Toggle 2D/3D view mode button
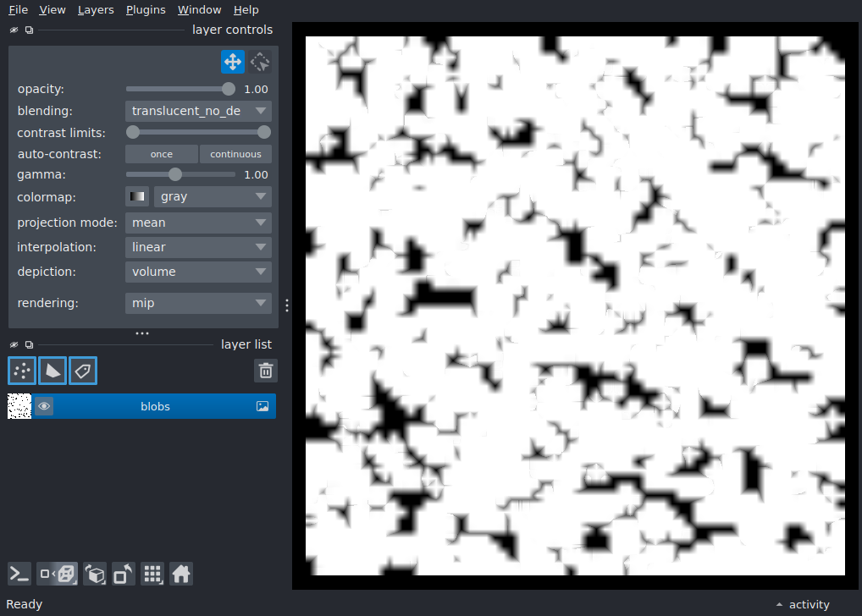 (58, 575)
